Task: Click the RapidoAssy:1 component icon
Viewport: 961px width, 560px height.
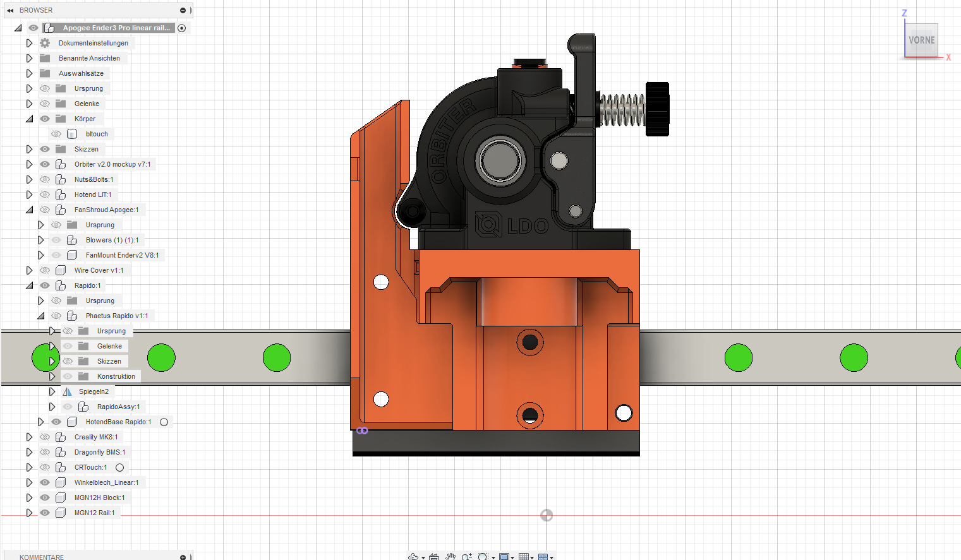Action: [83, 407]
